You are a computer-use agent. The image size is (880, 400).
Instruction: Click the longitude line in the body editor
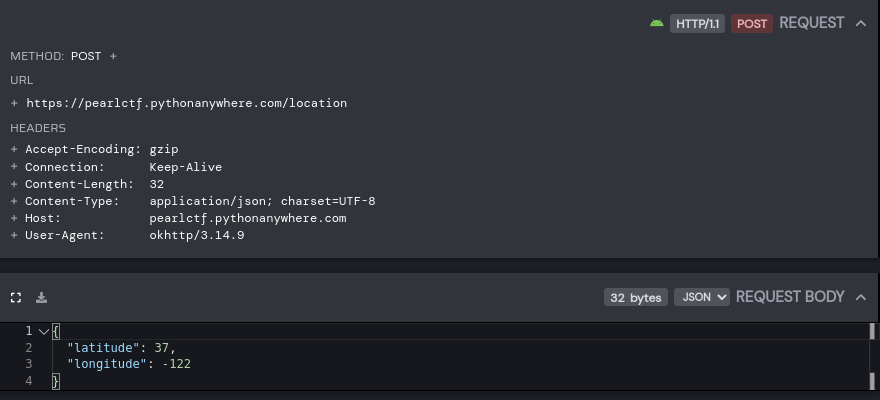[130, 364]
